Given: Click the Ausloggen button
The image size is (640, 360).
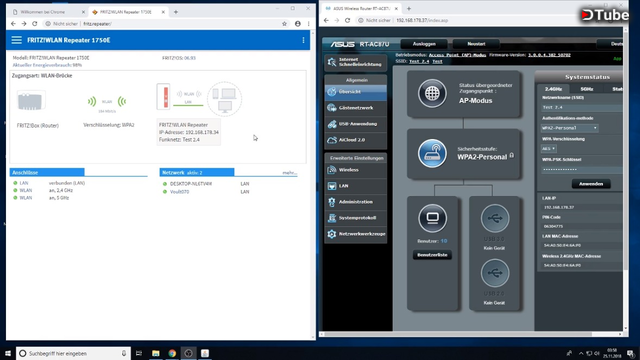Looking at the screenshot, I should point(424,44).
